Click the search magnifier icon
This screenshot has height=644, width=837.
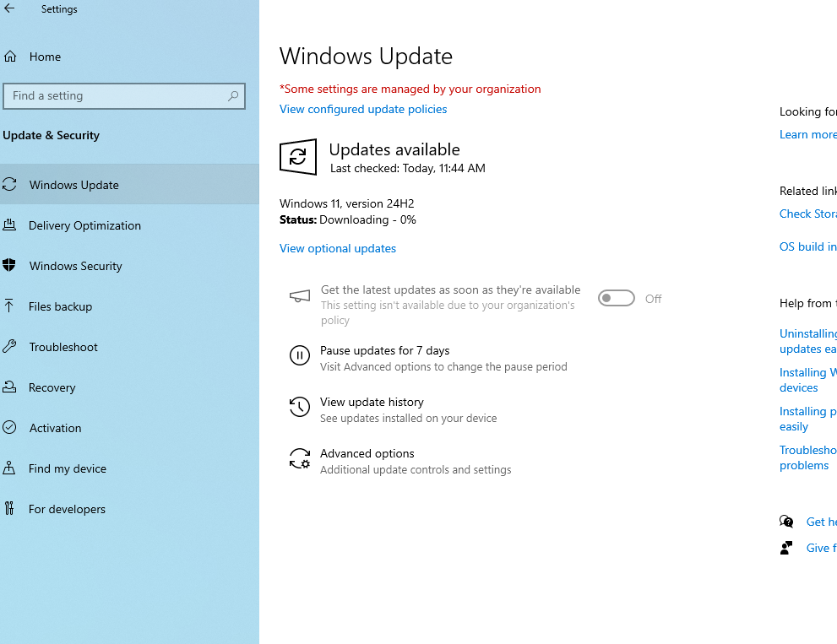tap(233, 96)
